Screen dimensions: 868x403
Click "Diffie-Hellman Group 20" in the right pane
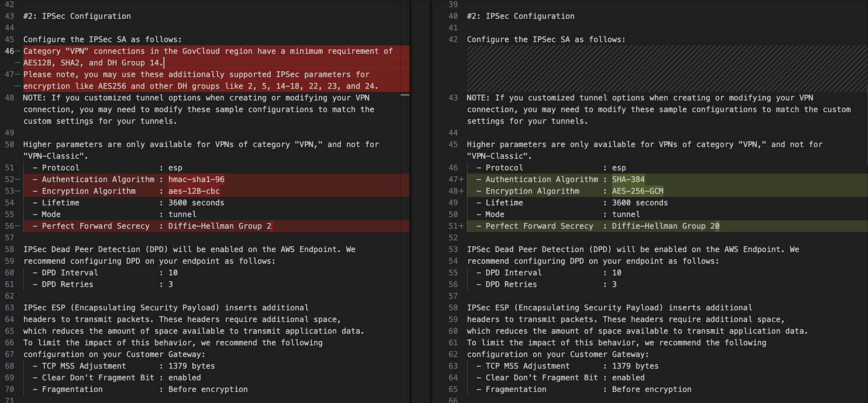665,226
